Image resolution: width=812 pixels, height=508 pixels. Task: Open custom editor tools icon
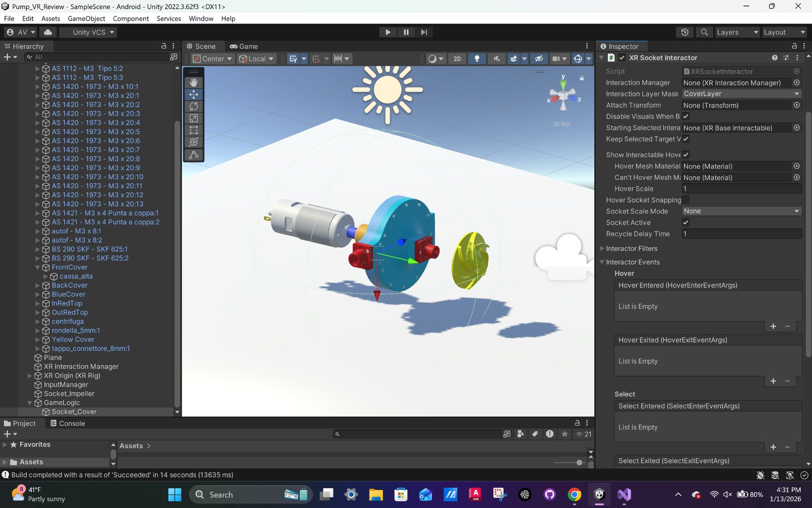coord(193,154)
